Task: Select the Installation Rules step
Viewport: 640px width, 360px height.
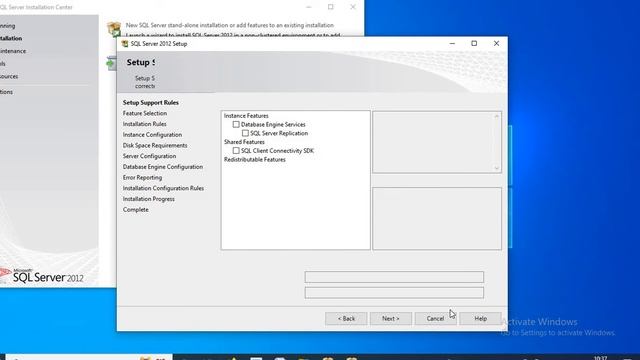Action: 144,124
